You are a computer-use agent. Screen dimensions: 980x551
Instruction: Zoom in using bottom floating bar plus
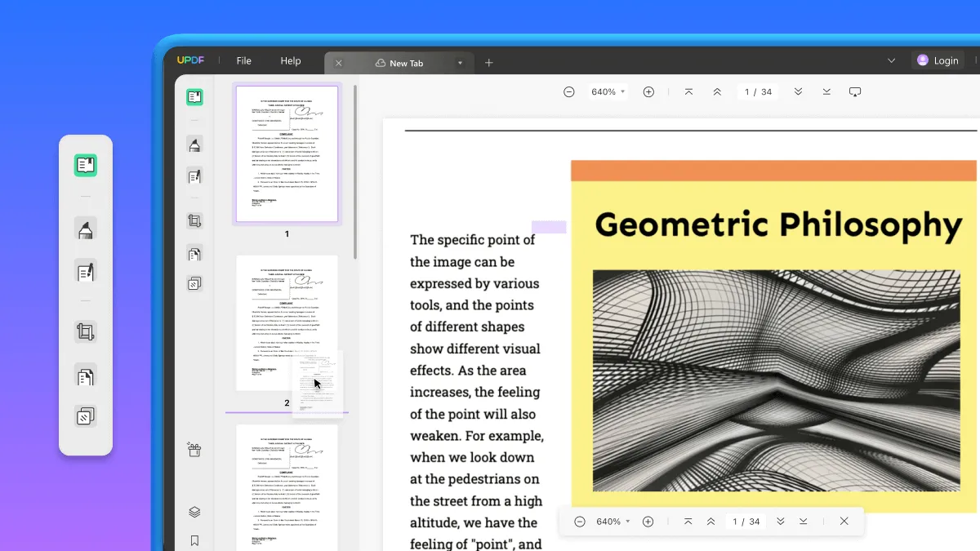click(648, 522)
